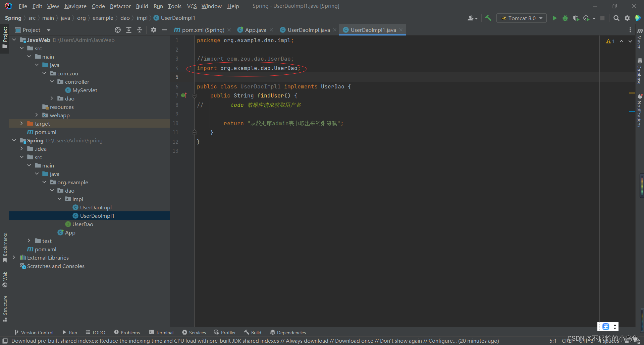This screenshot has height=345, width=644.
Task: Go to next highlighted error arrow
Action: click(630, 41)
